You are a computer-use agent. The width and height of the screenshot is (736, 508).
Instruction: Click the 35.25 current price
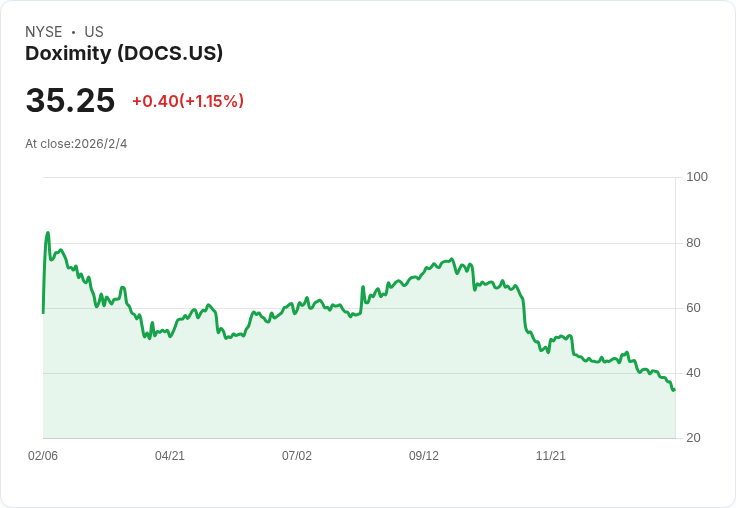tap(70, 101)
